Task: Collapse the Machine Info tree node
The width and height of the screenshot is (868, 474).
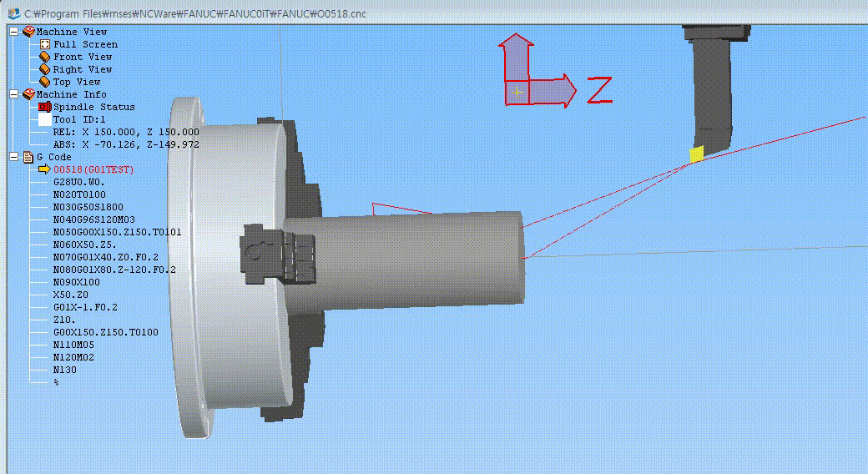Action: (14, 94)
